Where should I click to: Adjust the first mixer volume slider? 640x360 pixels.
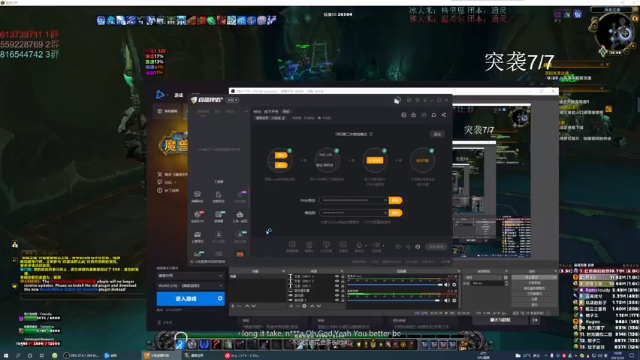(x=395, y=285)
